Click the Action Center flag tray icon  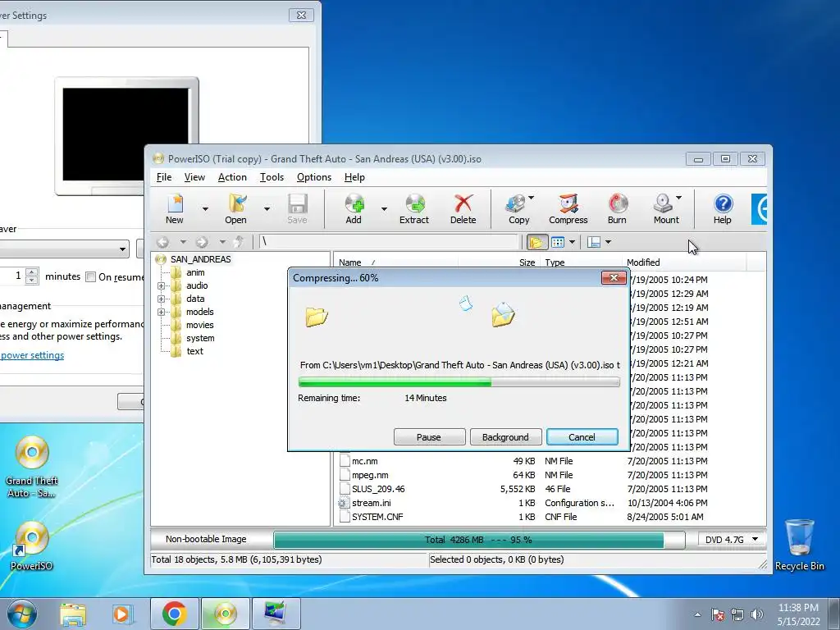[x=718, y=614]
